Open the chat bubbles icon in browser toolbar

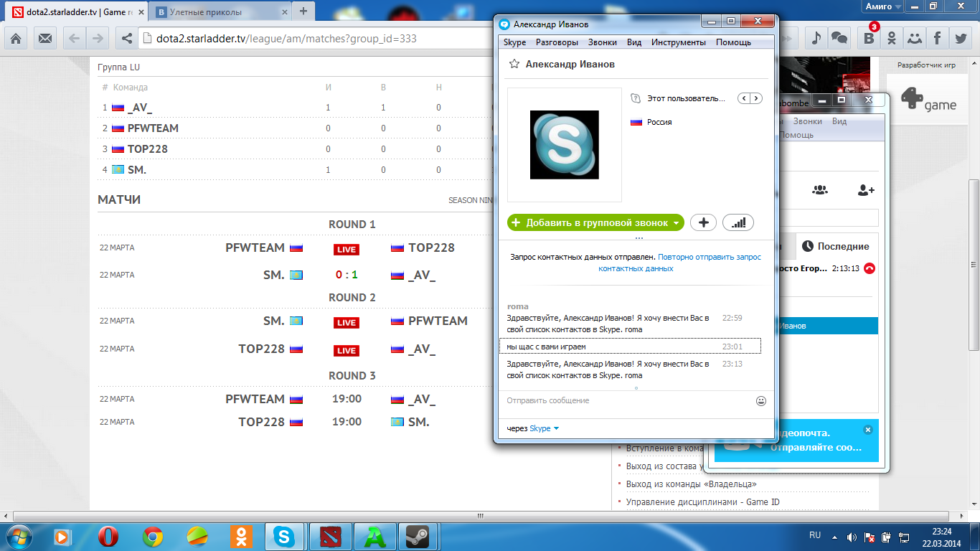point(839,38)
